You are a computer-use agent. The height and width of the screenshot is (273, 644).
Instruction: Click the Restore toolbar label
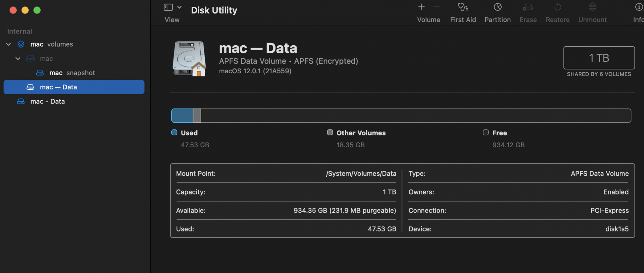558,20
